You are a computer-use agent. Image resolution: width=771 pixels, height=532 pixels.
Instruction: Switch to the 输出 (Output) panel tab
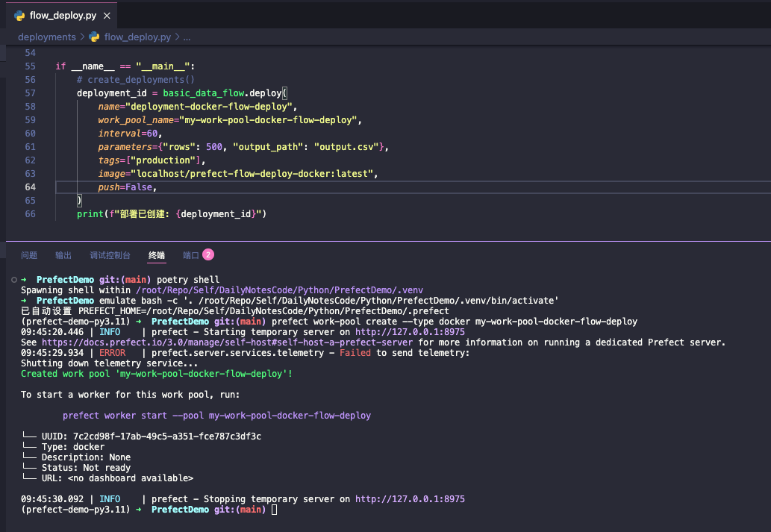pos(63,255)
